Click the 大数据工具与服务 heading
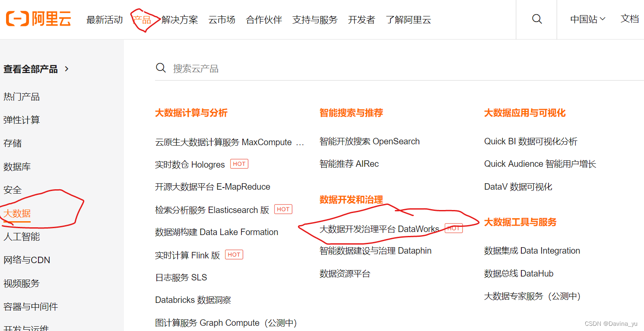The width and height of the screenshot is (644, 331). pyautogui.click(x=520, y=222)
